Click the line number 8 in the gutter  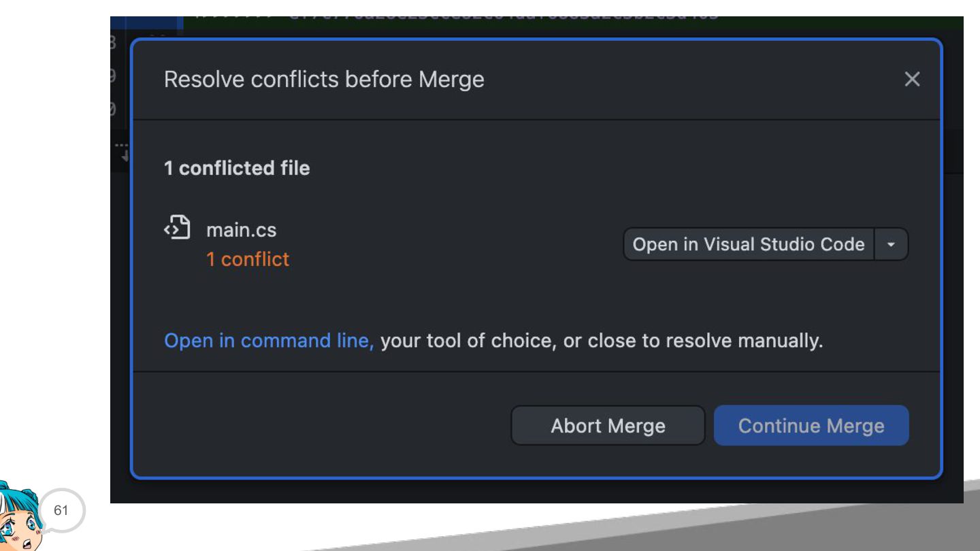pyautogui.click(x=112, y=44)
